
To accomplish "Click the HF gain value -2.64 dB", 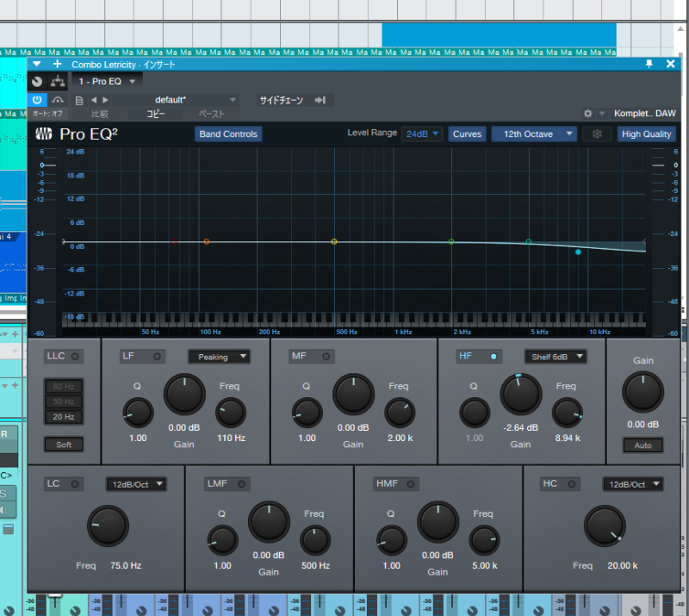I will [x=521, y=427].
